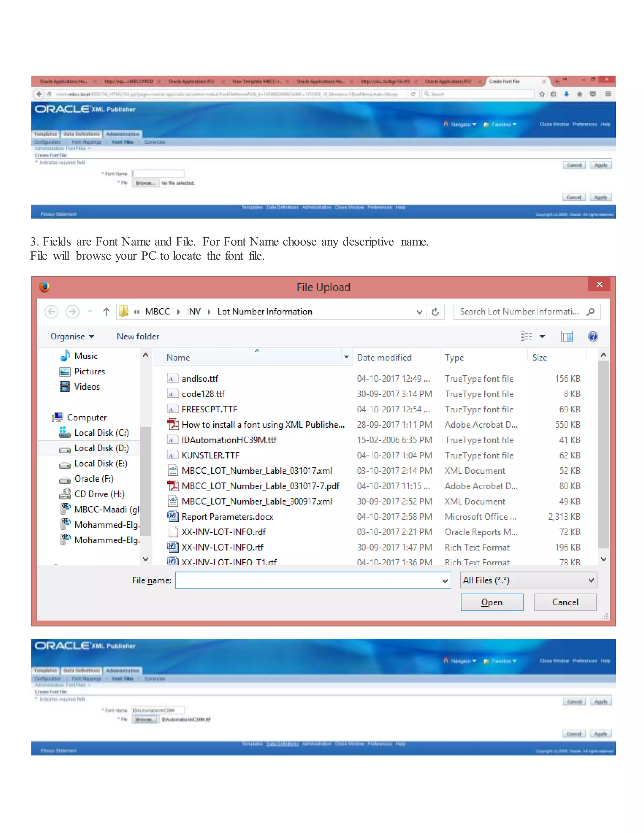Open the All Files (*.*) type filter
This screenshot has height=833, width=644.
[x=528, y=580]
